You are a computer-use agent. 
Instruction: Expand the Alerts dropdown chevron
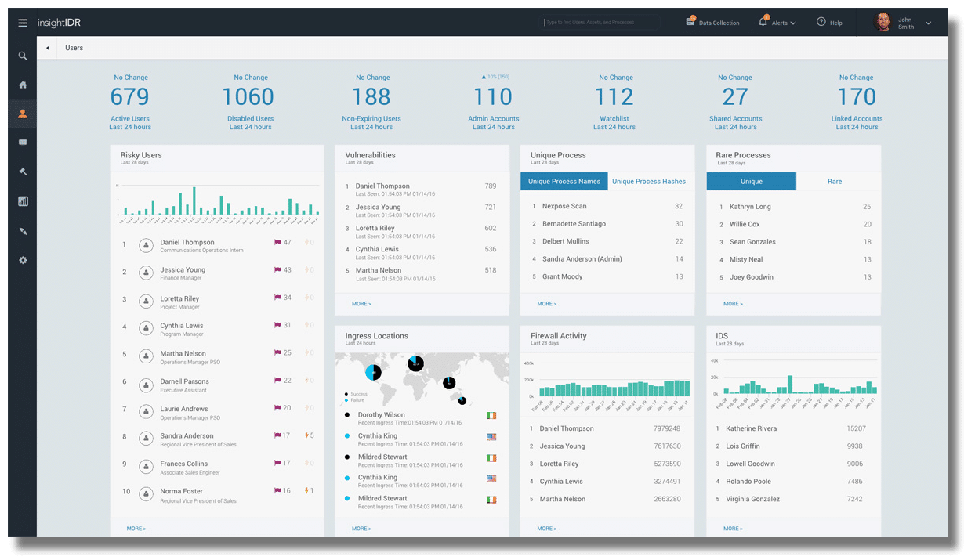coord(793,23)
